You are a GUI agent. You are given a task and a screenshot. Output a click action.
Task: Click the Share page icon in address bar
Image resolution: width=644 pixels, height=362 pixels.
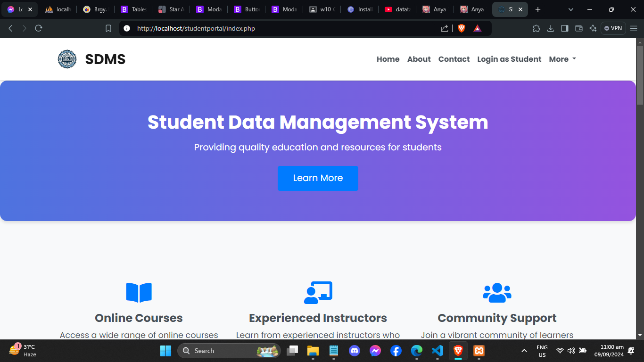click(444, 28)
